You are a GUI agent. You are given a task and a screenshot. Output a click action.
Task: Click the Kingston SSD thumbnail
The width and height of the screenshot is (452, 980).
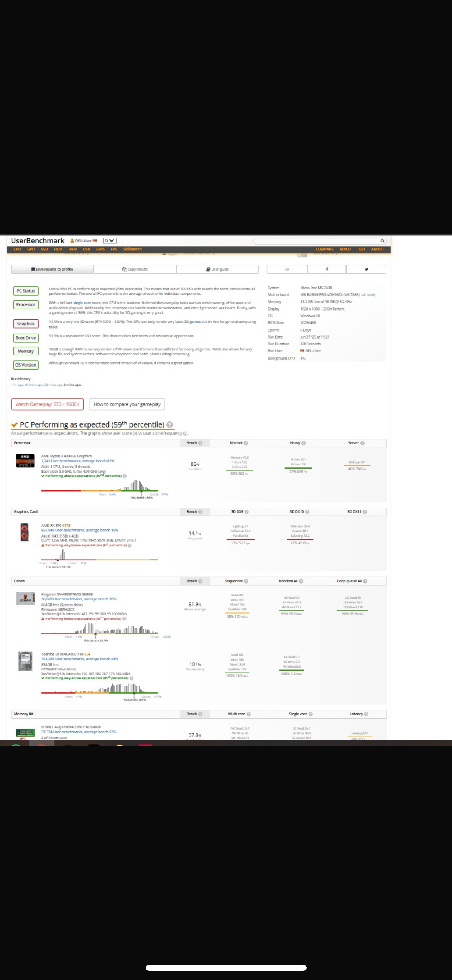[25, 599]
